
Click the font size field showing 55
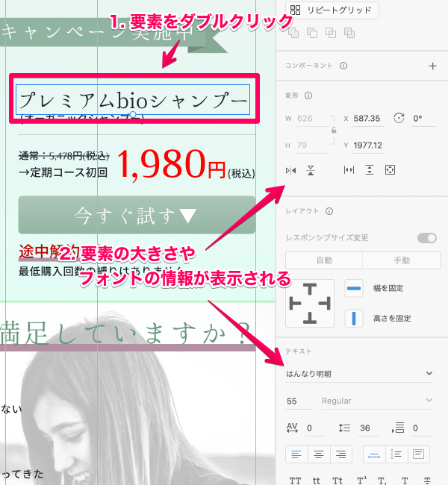(x=298, y=401)
